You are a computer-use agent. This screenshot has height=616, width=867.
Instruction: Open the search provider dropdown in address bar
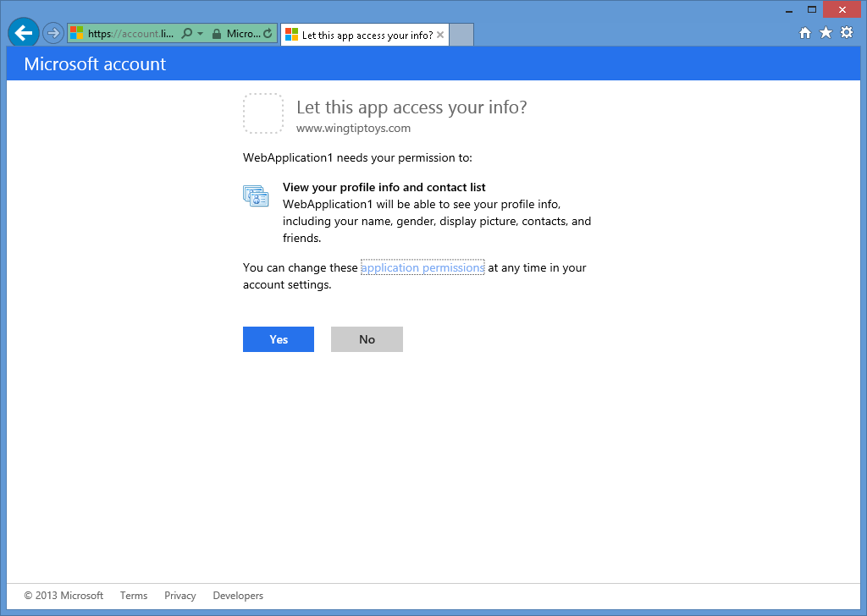click(x=202, y=34)
